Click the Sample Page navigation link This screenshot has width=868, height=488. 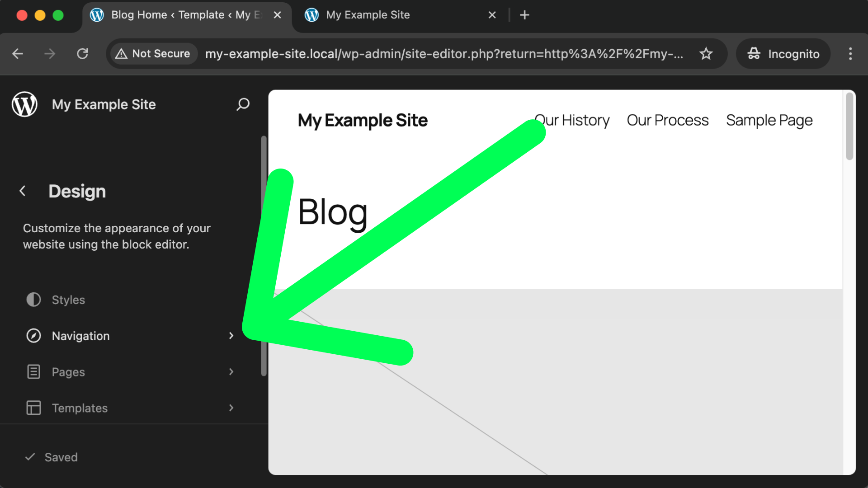click(769, 120)
